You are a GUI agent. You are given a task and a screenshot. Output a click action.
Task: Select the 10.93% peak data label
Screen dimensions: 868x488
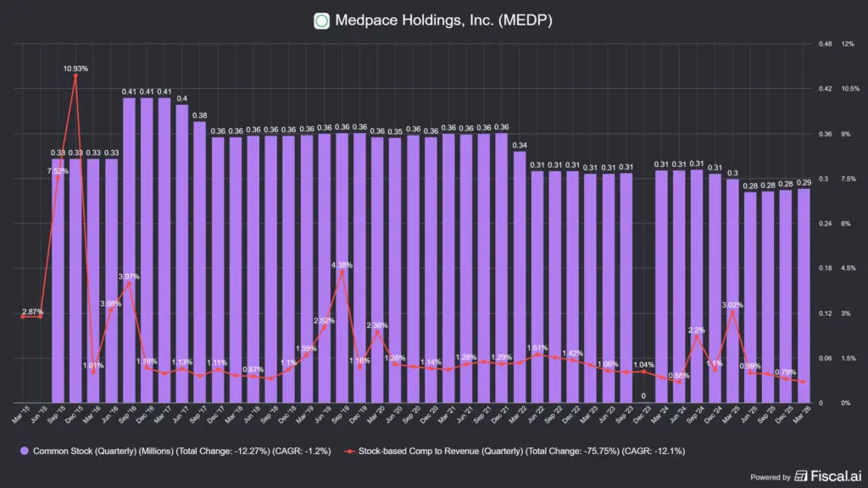(75, 69)
